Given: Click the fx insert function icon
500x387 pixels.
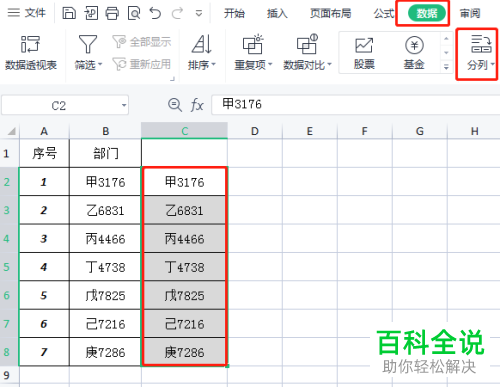Looking at the screenshot, I should point(197,105).
